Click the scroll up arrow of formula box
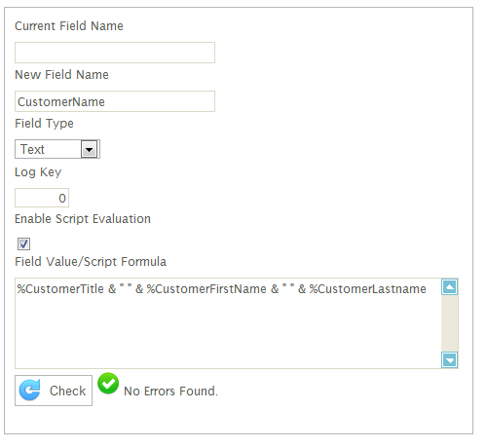487x448 pixels. point(450,287)
